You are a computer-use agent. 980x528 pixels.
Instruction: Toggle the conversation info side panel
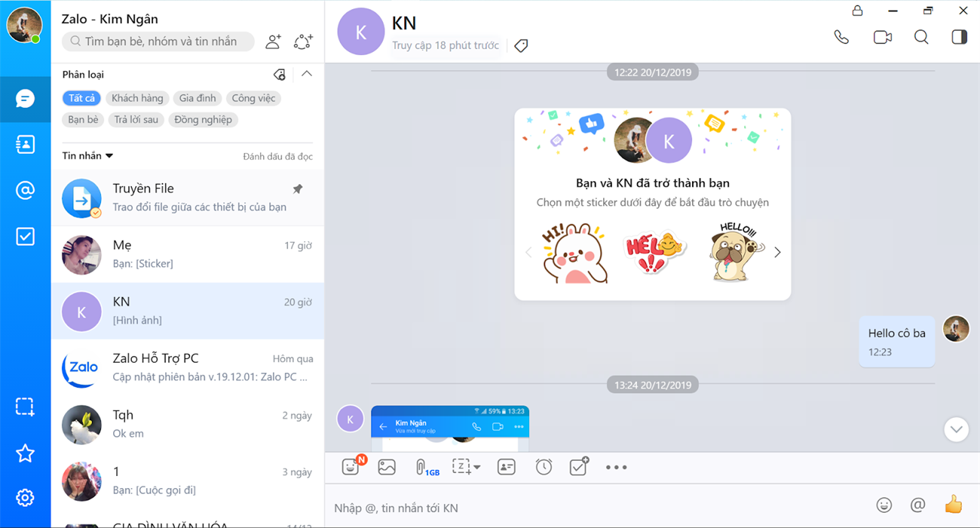[x=959, y=37]
